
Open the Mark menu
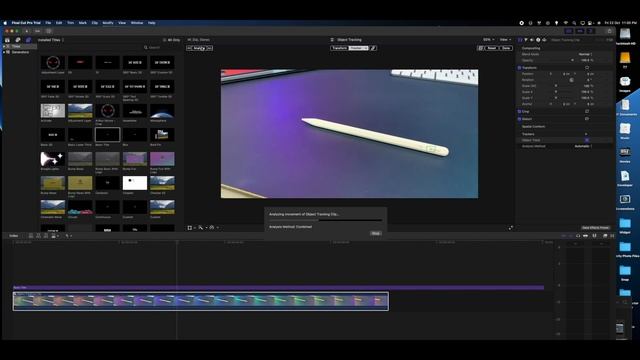[x=82, y=23]
